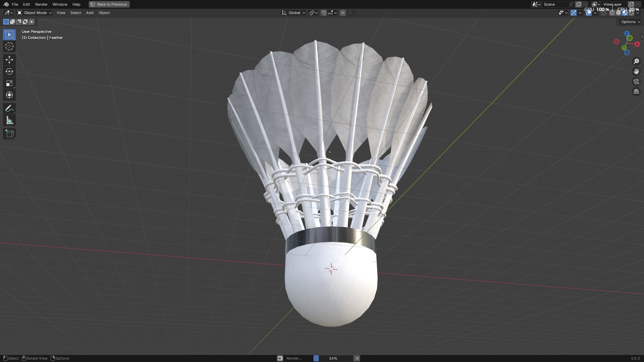Click the blue Z axis gizmo circle
This screenshot has height=362, width=644.
(627, 34)
